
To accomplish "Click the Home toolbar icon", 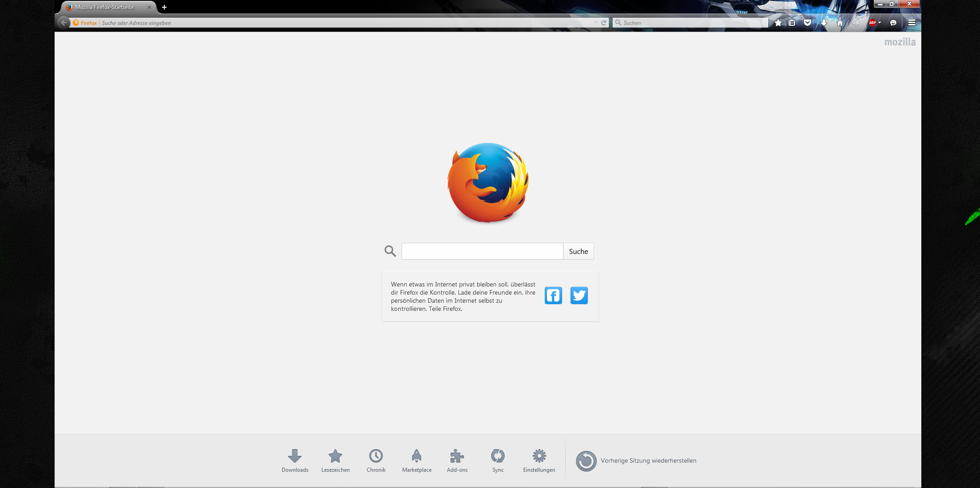I will point(840,23).
